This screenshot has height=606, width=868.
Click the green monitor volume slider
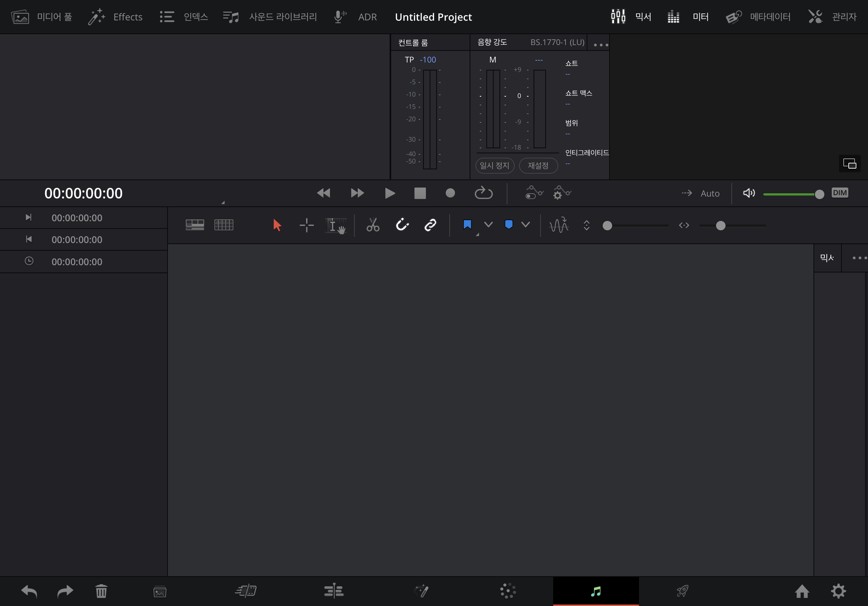[791, 194]
